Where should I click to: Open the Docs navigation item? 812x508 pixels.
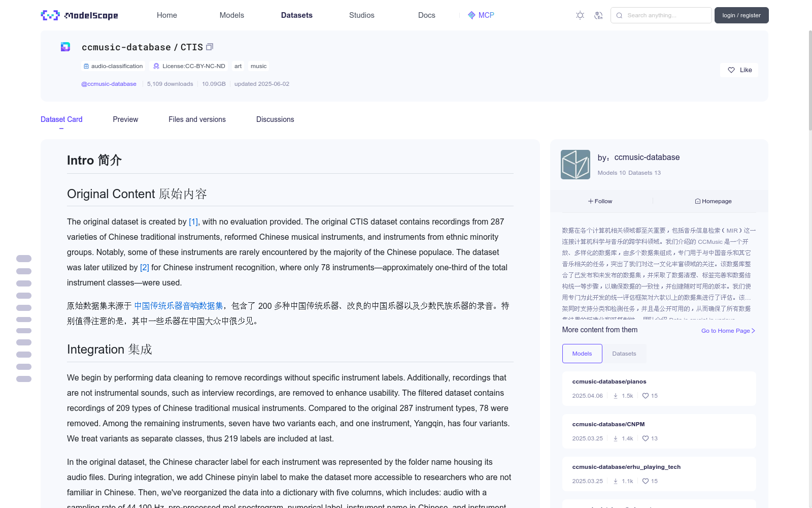tap(427, 15)
